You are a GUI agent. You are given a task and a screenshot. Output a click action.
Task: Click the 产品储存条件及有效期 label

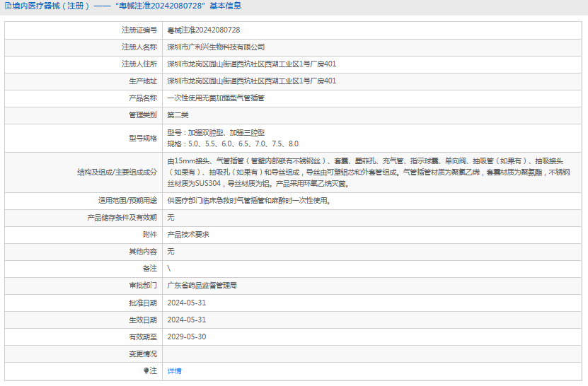pos(122,217)
